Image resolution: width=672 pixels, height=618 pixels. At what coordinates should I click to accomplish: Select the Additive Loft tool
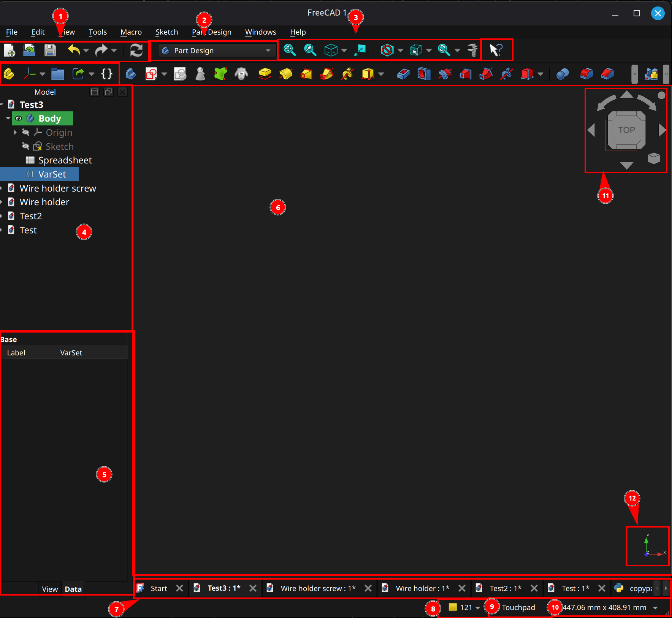[x=306, y=74]
